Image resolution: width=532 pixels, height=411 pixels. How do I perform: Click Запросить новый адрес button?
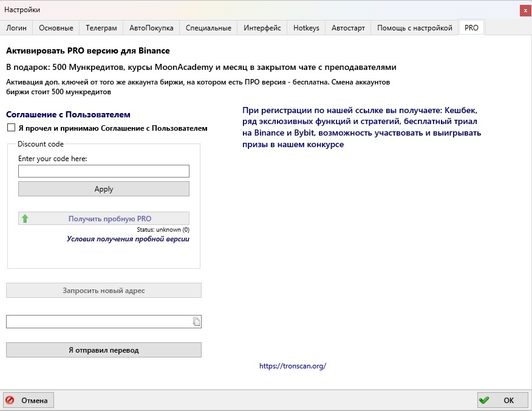click(x=104, y=291)
